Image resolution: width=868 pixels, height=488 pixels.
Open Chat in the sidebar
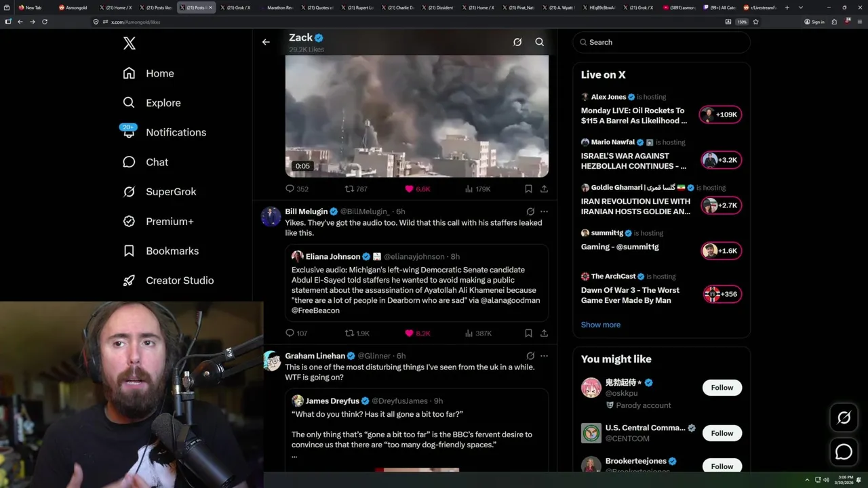tap(145, 162)
